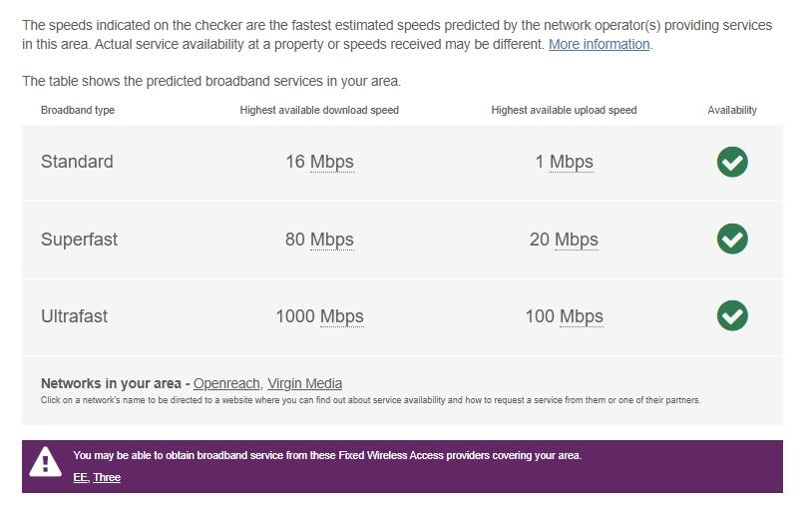
Task: Click the Mbps abbreviation beside 1000 download
Action: point(341,316)
